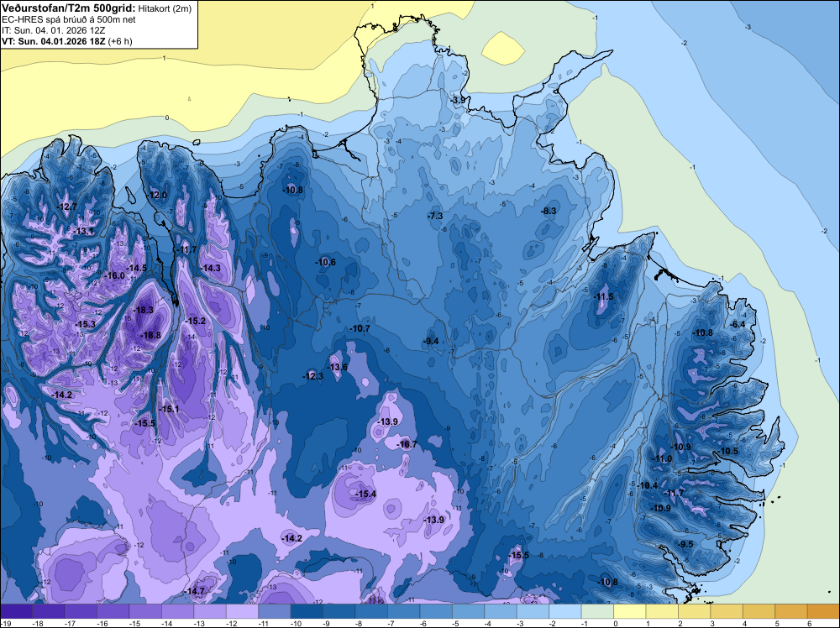The width and height of the screenshot is (840, 628).
Task: Click the -13.1 temperature value
Action: (83, 231)
